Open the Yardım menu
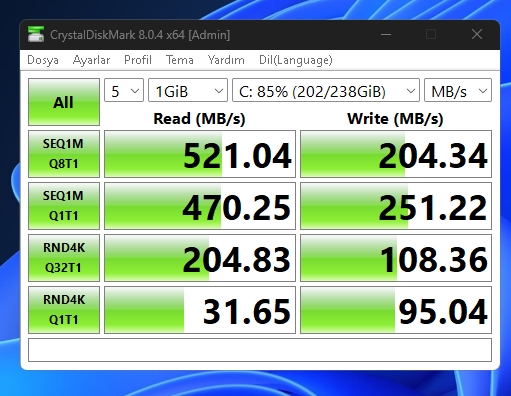Viewport: 511px width, 396px height. coord(226,60)
